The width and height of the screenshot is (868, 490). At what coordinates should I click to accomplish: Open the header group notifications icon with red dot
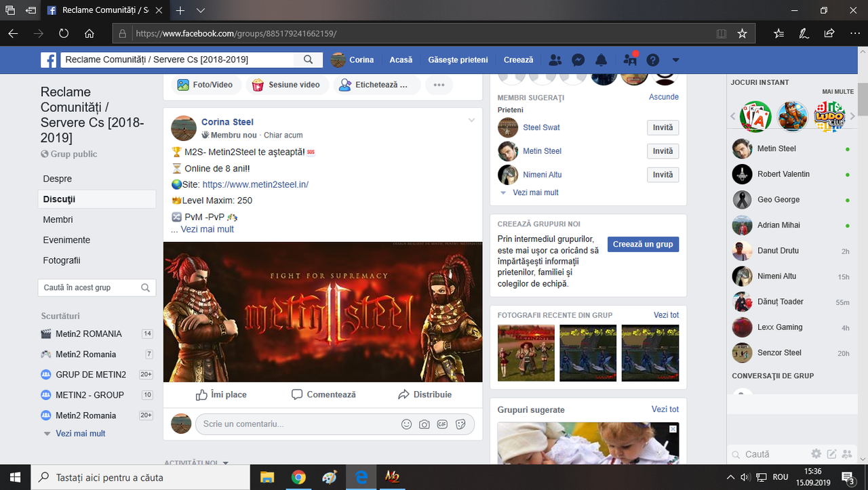point(630,60)
